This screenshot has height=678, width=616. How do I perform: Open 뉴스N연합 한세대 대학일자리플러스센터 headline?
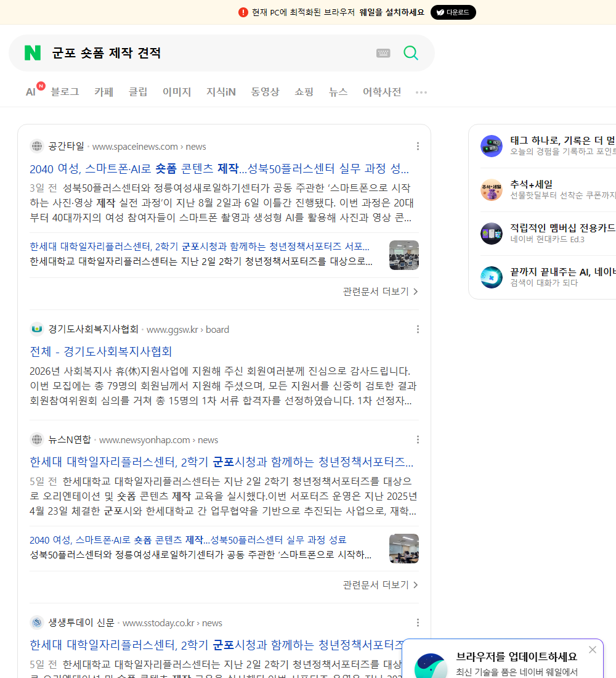coord(221,462)
